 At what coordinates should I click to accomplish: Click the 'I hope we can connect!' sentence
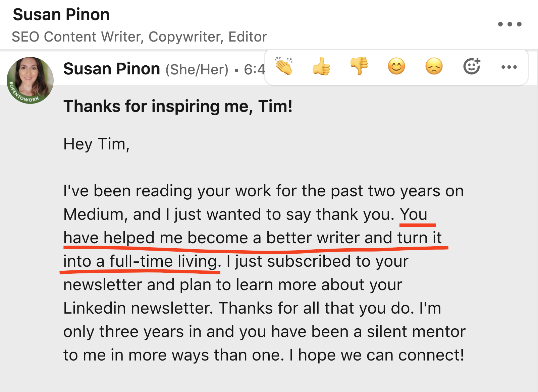(377, 355)
